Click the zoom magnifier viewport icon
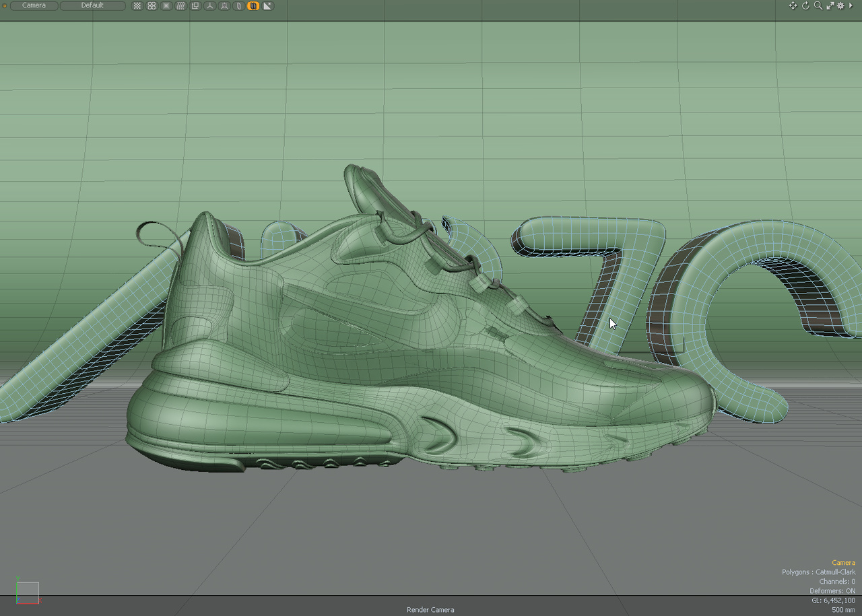Viewport: 862px width, 616px height. (818, 5)
